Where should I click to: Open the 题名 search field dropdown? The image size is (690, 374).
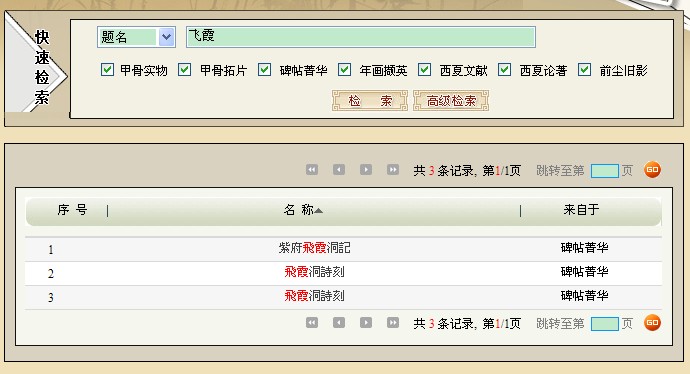coord(166,37)
